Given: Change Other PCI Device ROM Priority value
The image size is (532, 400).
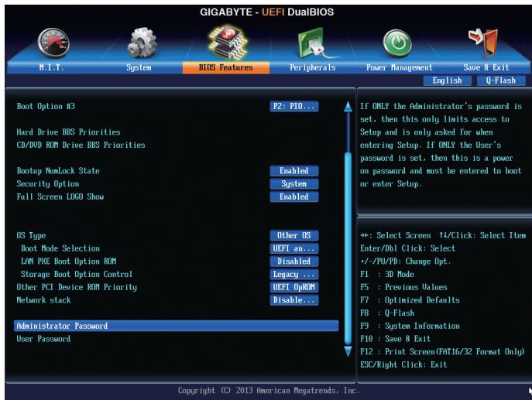Looking at the screenshot, I should pyautogui.click(x=294, y=287).
